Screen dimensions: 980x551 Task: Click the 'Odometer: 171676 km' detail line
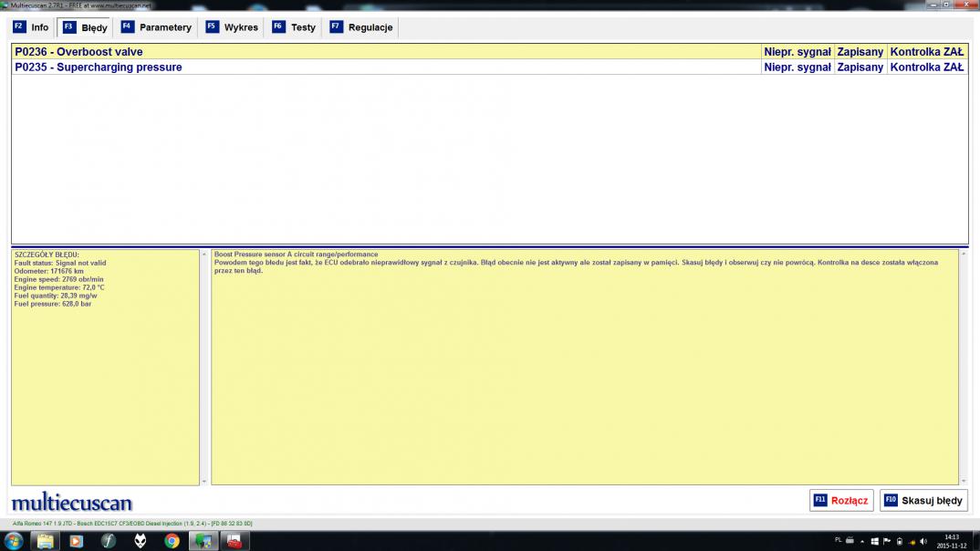(x=48, y=271)
